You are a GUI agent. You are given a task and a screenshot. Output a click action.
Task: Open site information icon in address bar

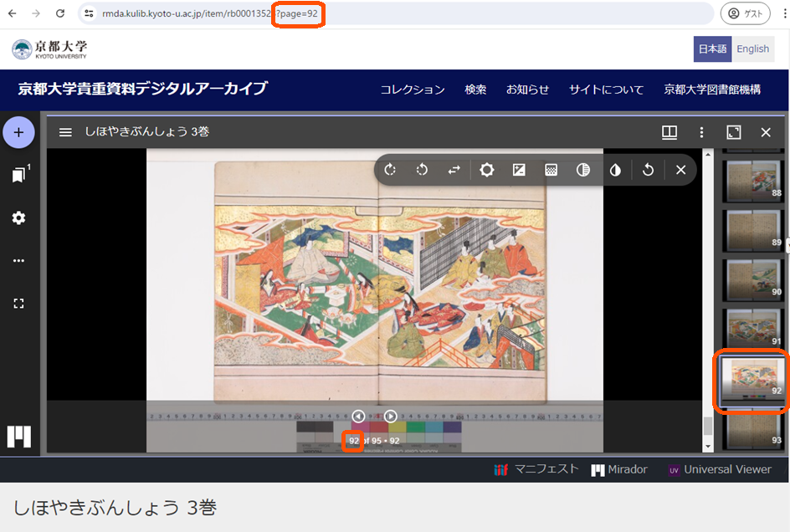90,13
